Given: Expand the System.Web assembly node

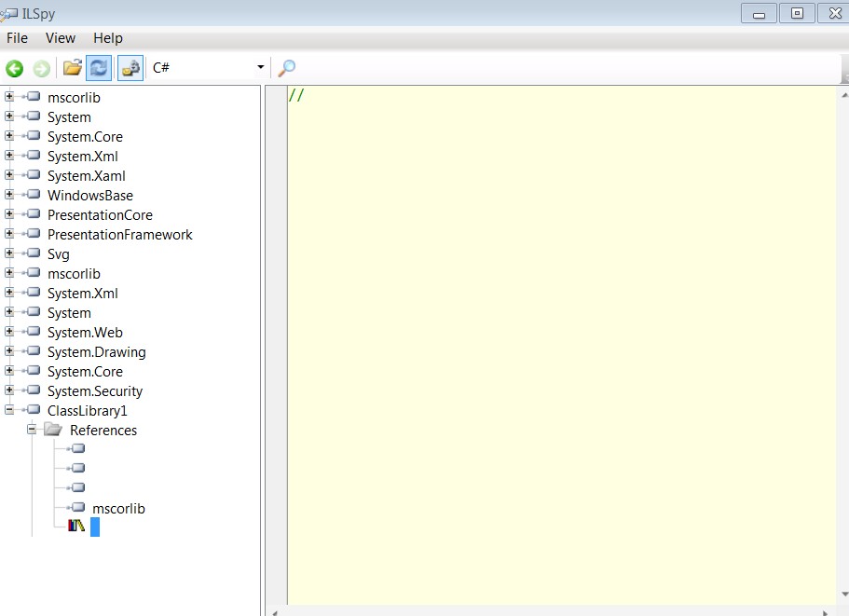Looking at the screenshot, I should tap(9, 332).
